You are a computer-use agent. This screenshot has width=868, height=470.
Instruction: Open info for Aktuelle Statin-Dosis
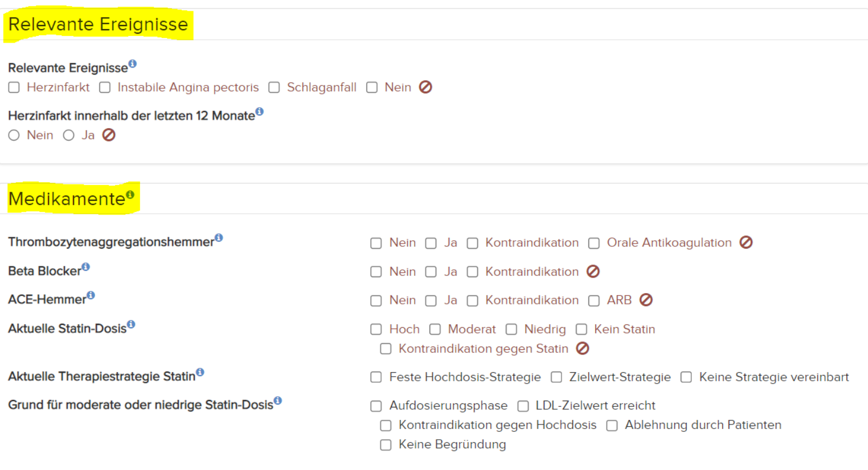[x=131, y=324]
